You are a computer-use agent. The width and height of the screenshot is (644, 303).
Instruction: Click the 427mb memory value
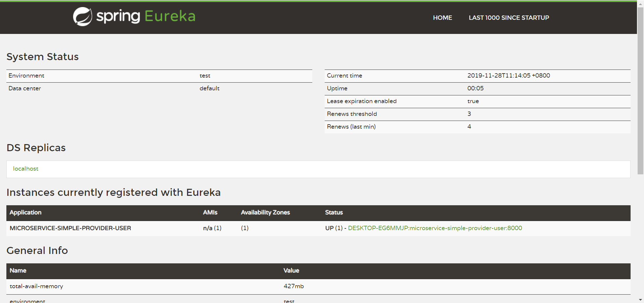click(x=293, y=286)
